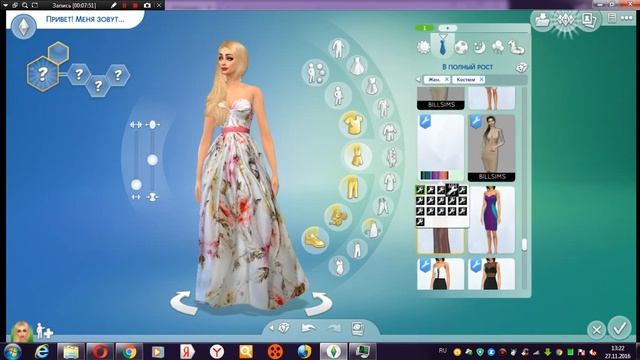Select the purple and teal dress thumbnail

click(491, 220)
